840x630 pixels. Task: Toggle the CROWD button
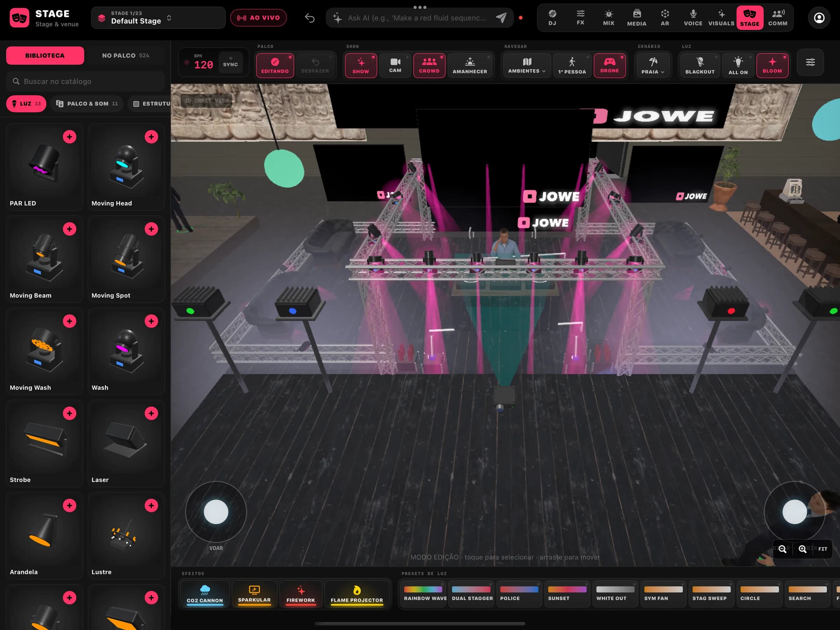[429, 65]
